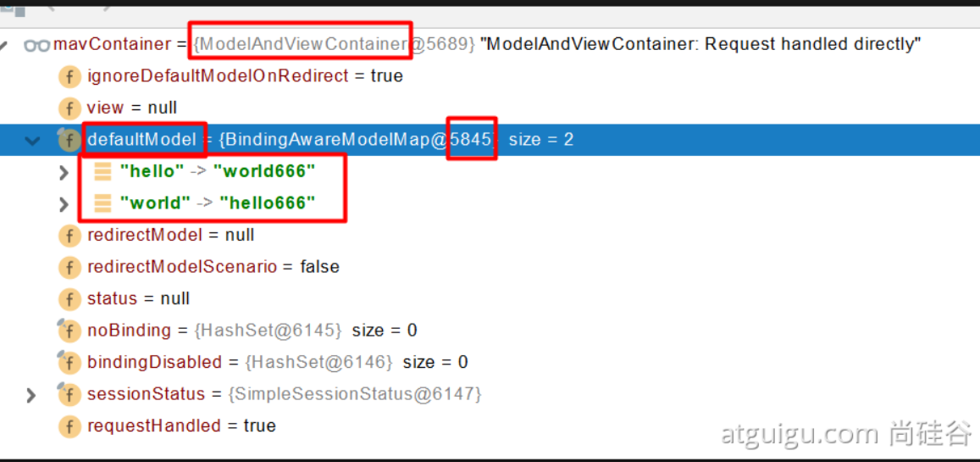Select the noBinding HashSet@6145 row
The image size is (980, 462).
(x=490, y=330)
